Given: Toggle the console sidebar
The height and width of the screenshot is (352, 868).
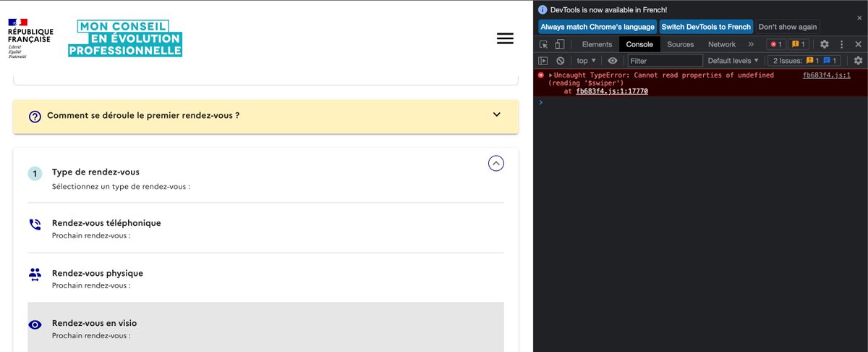Looking at the screenshot, I should tap(543, 61).
